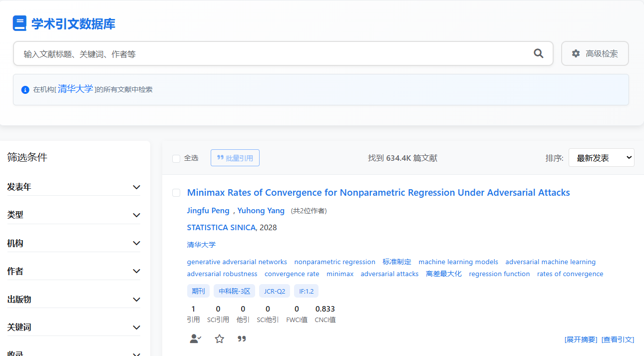Image resolution: width=644 pixels, height=356 pixels.
Task: Click the search magnifier icon
Action: click(x=538, y=53)
